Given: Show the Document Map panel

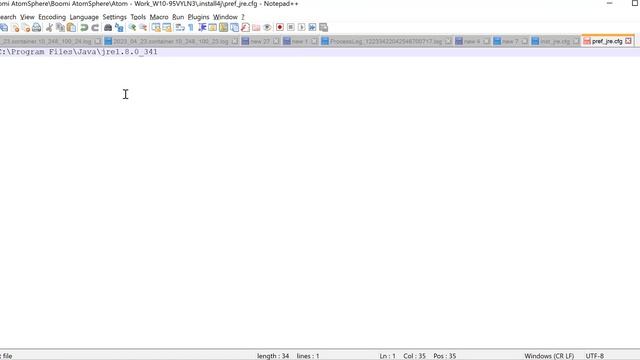Looking at the screenshot, I should tap(223, 27).
